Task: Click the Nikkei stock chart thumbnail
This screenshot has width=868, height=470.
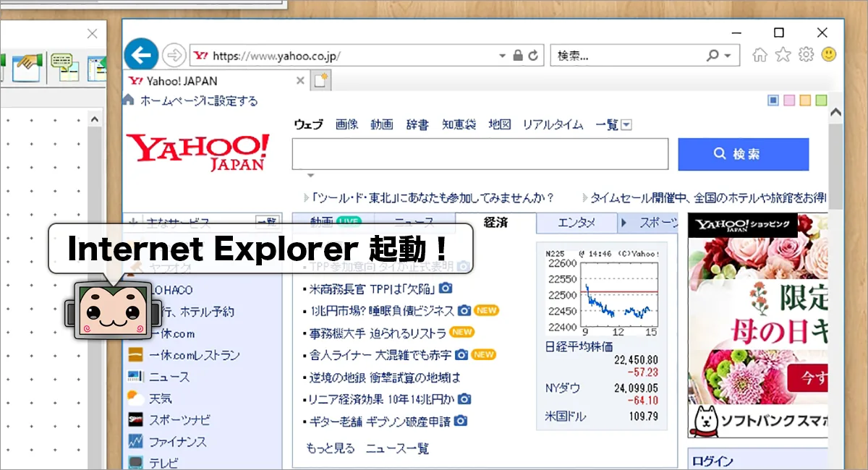Action: click(602, 292)
